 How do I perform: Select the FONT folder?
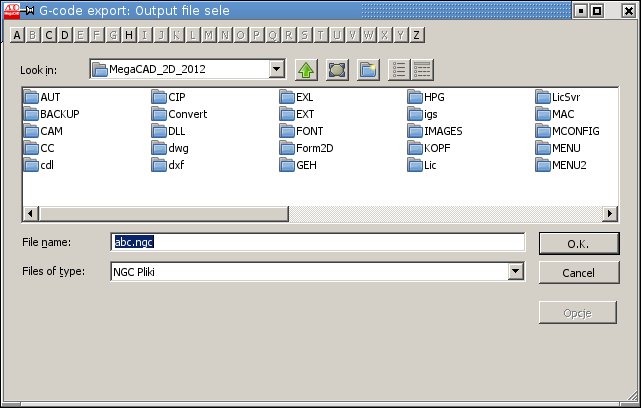[302, 131]
